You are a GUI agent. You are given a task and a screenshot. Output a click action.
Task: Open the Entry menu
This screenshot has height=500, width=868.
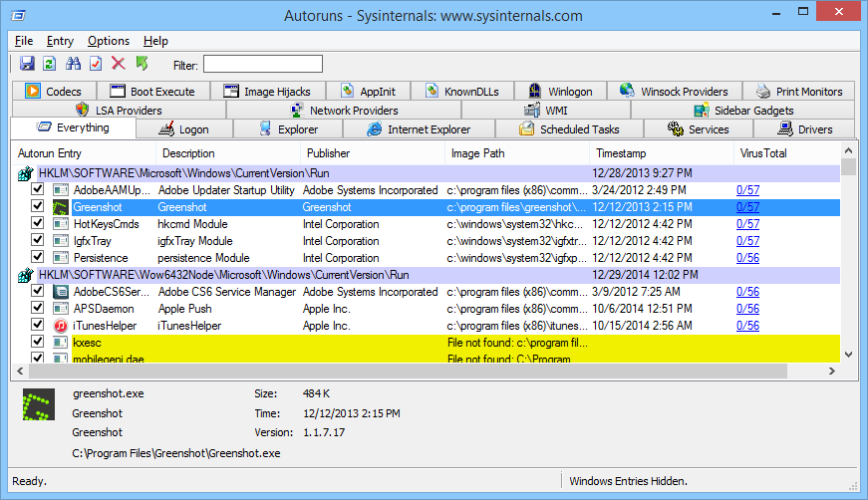pyautogui.click(x=60, y=41)
